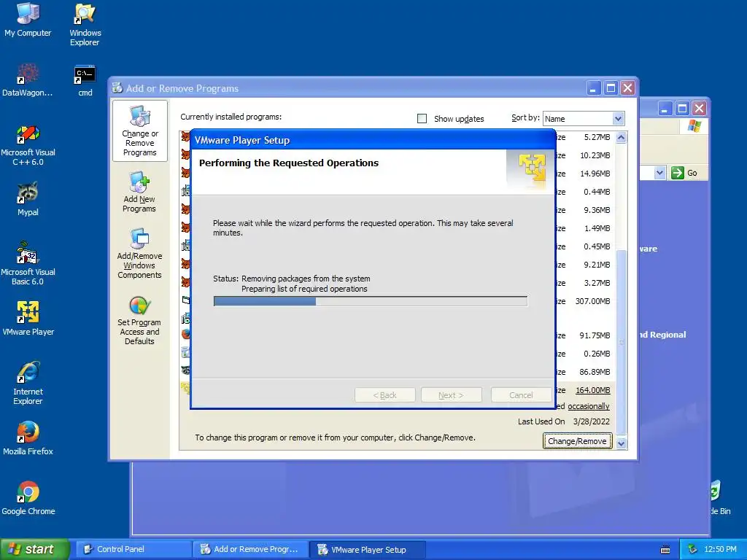Toggle the Show updates checkbox
The image size is (747, 560).
[422, 118]
